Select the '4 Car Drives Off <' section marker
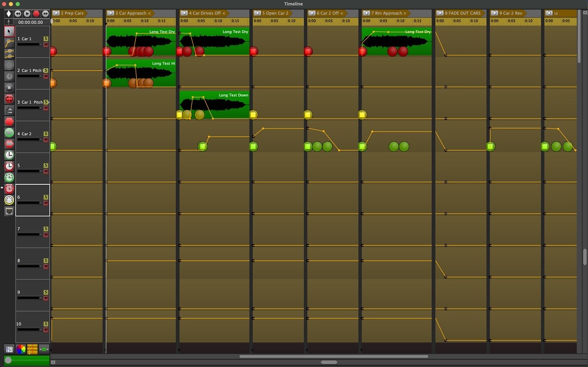 (205, 13)
